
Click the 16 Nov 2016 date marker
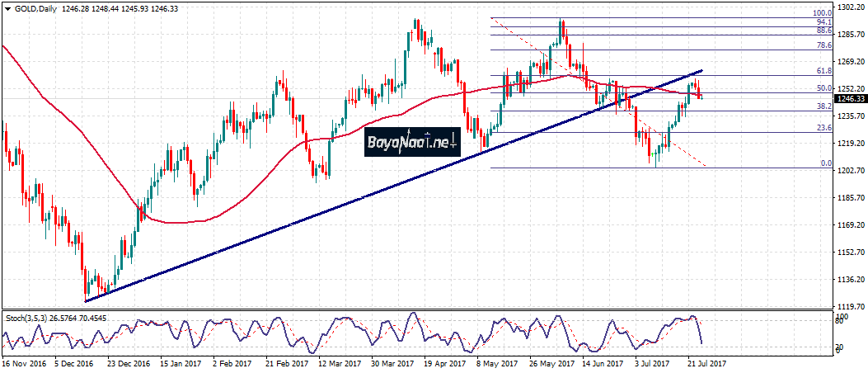22,362
